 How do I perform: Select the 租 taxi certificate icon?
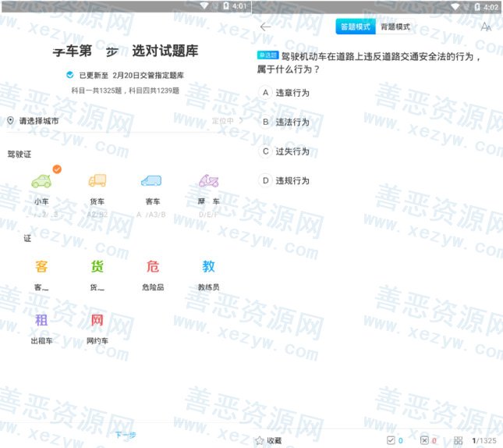(41, 320)
